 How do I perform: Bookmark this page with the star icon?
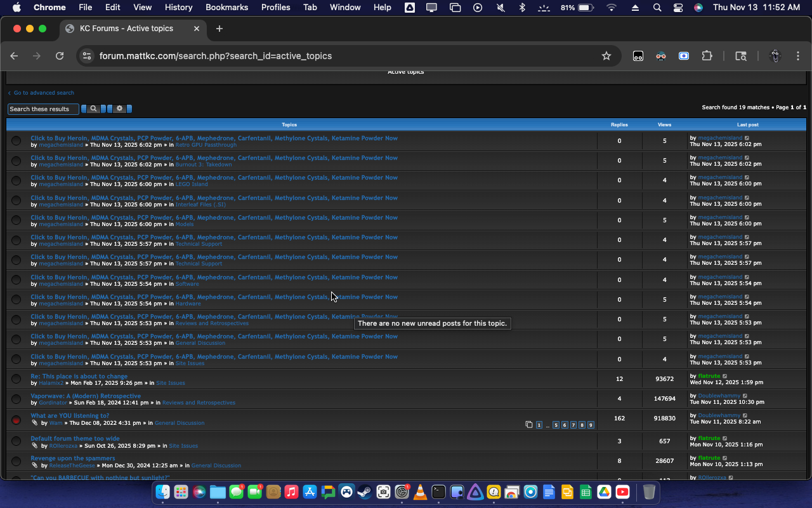point(606,56)
